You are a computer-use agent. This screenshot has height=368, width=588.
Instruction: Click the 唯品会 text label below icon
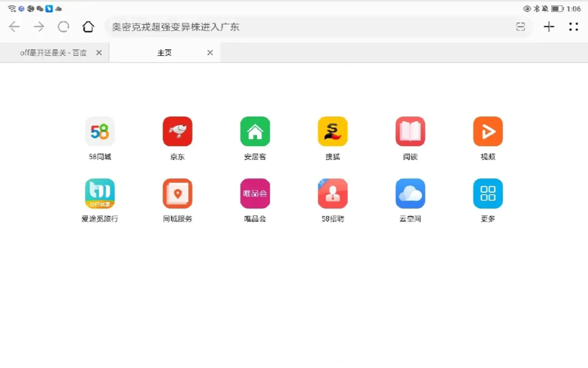pos(255,219)
